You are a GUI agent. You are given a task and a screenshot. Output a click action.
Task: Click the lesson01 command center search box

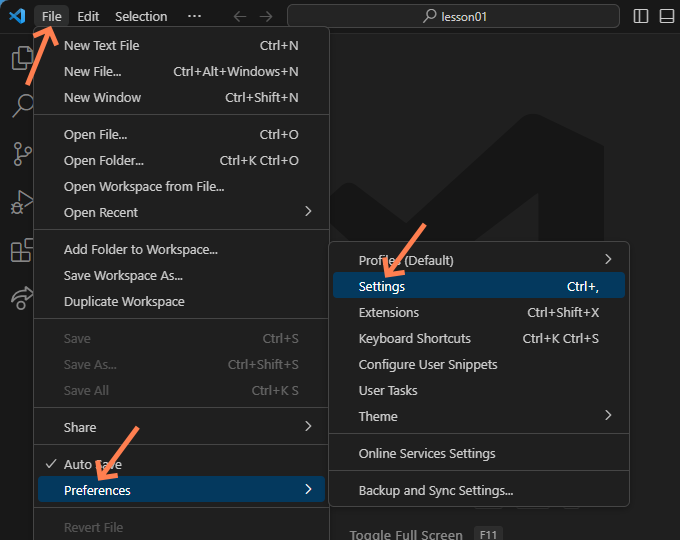click(453, 16)
